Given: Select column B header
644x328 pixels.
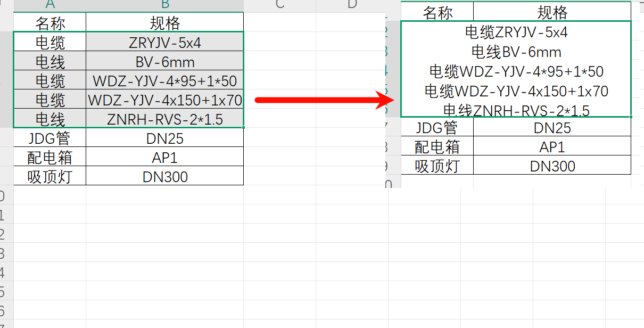Looking at the screenshot, I should pos(165,5).
